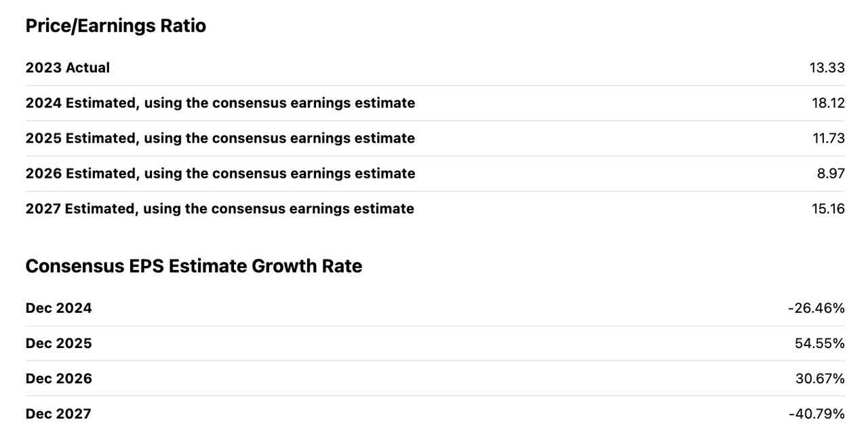Click the 13.33 P/E value
The width and height of the screenshot is (868, 441).
click(827, 68)
